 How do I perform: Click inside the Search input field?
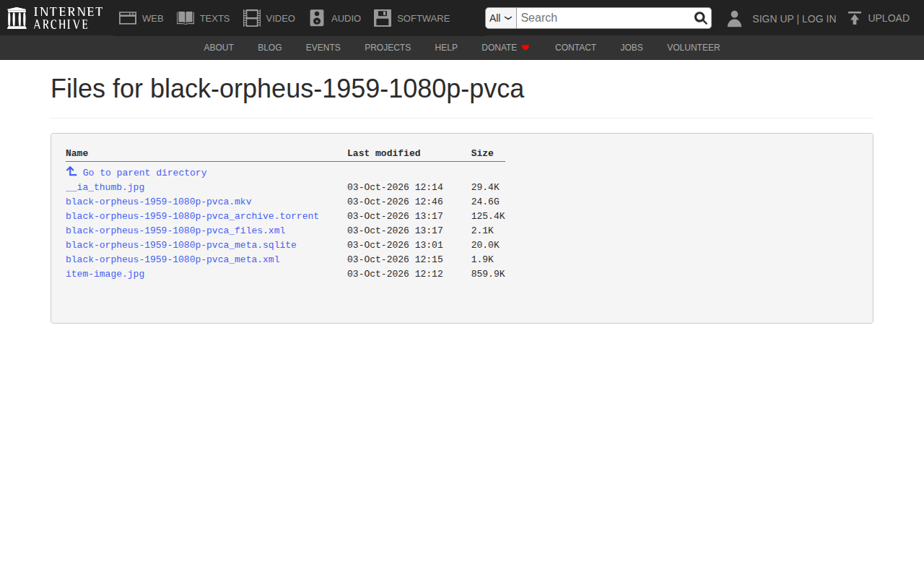click(605, 18)
